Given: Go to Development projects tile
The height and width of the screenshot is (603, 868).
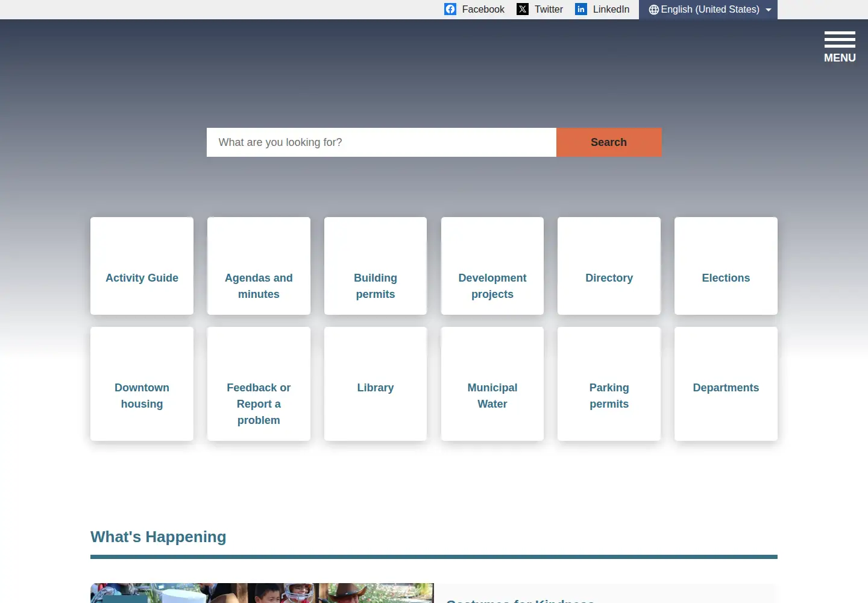Looking at the screenshot, I should [492, 266].
